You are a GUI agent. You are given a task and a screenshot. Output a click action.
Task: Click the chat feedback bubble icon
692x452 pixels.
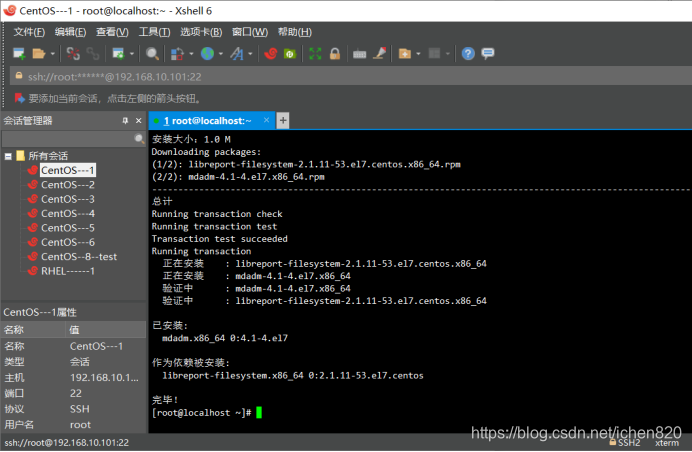488,54
